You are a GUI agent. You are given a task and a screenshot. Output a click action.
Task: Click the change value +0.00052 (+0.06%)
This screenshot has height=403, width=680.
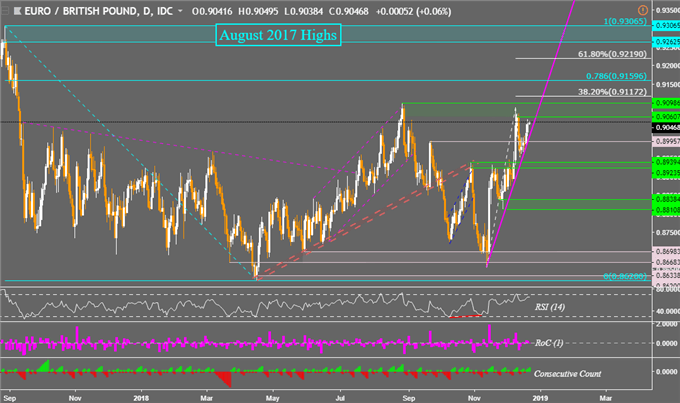[x=413, y=11]
